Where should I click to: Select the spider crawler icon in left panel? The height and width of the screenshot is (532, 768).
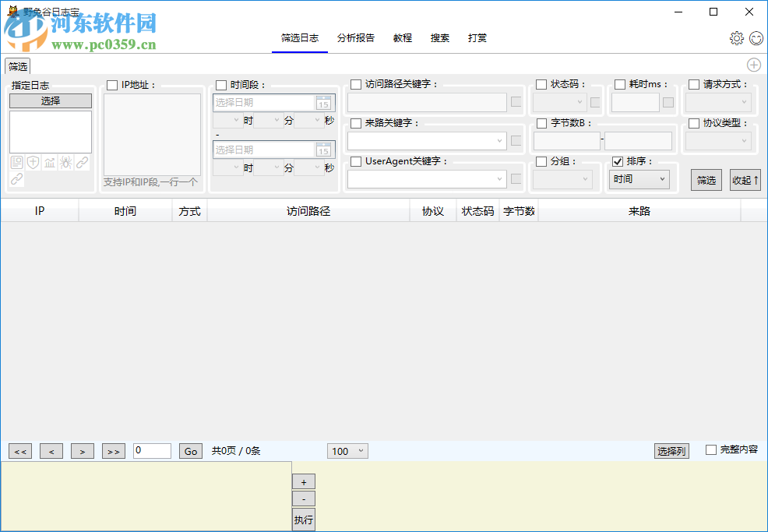pyautogui.click(x=66, y=162)
